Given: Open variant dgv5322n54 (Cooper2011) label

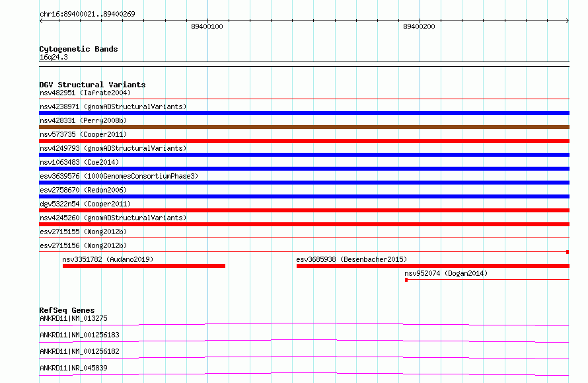Looking at the screenshot, I should pos(85,204).
